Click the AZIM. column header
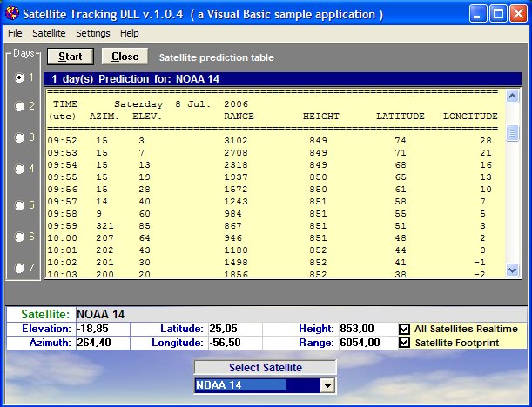 pyautogui.click(x=104, y=117)
